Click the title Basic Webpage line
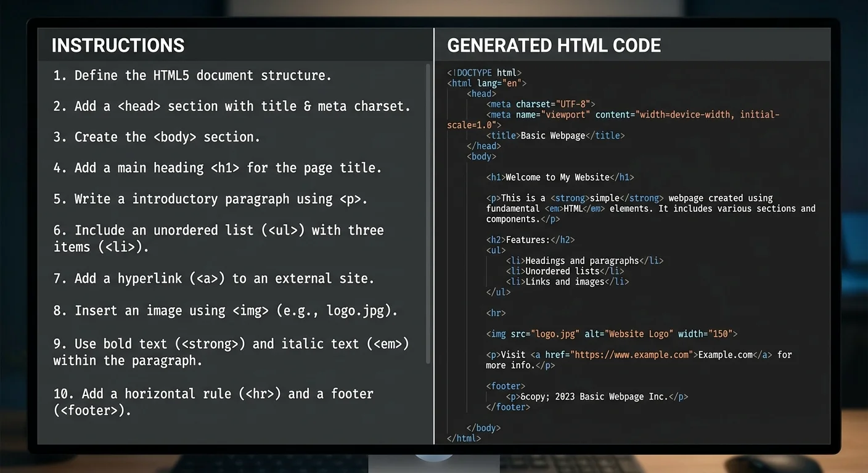This screenshot has height=473, width=868. click(555, 135)
